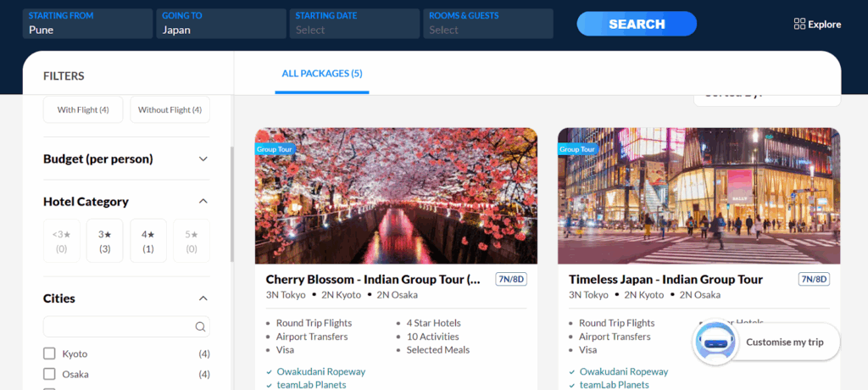Click 'Airport Transfers' in Timeless Japan card

(615, 337)
